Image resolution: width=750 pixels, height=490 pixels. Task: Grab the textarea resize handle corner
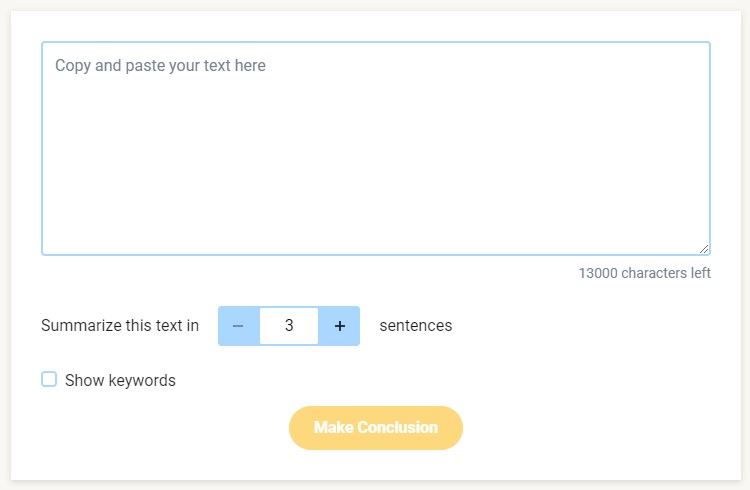point(704,249)
